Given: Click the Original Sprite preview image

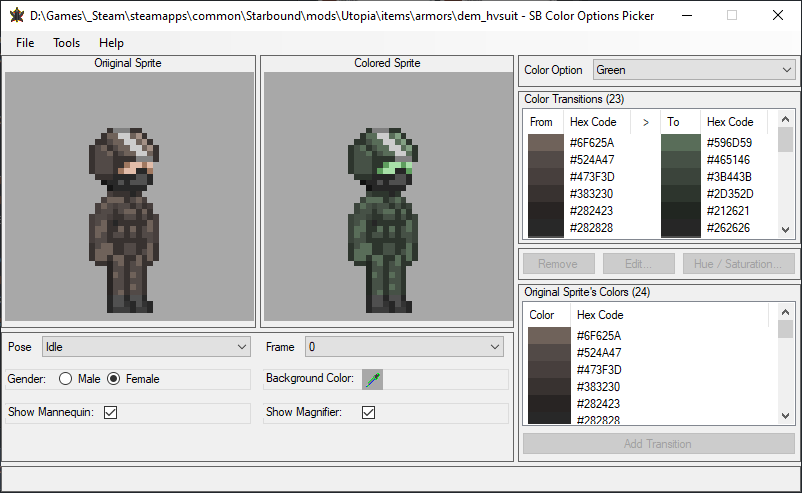Looking at the screenshot, I should click(129, 196).
